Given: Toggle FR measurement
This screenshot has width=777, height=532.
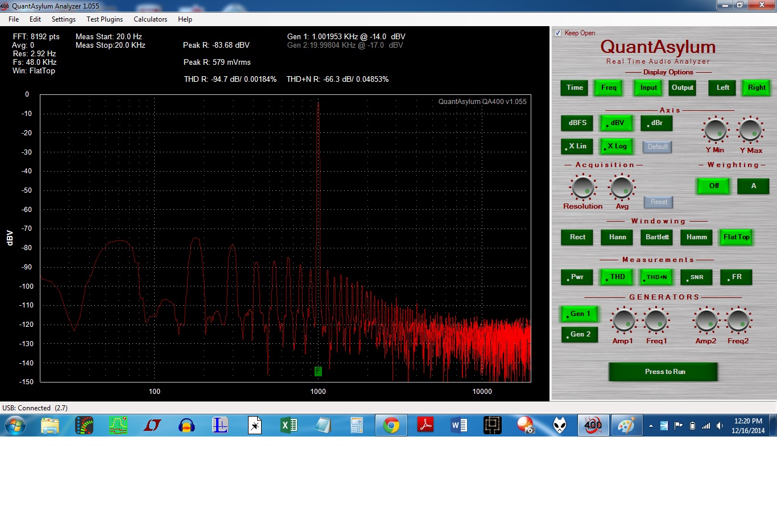Looking at the screenshot, I should [x=737, y=277].
